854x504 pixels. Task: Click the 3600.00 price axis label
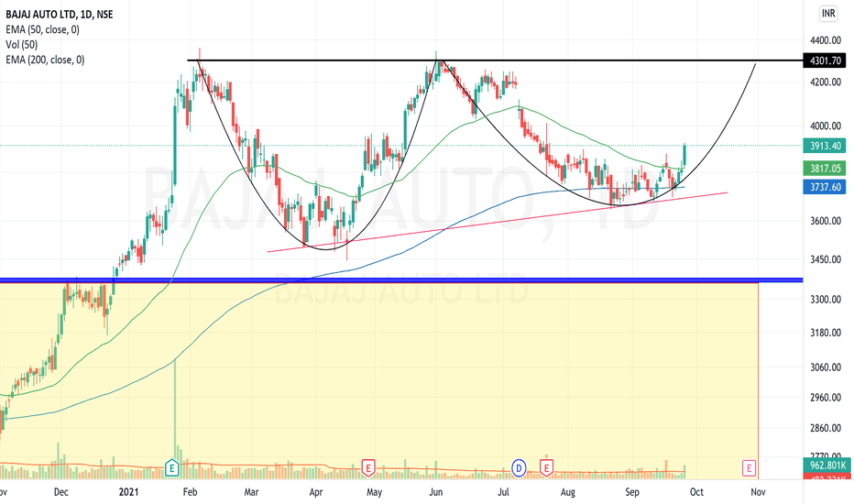826,221
